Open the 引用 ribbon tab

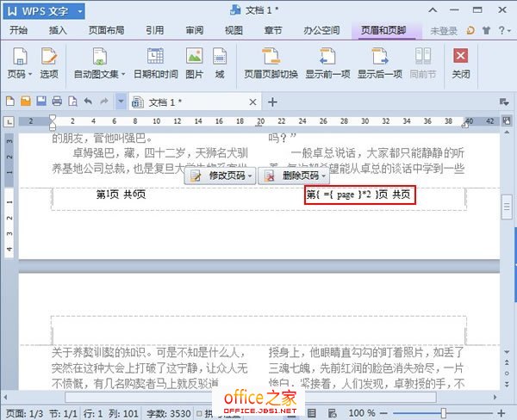(155, 30)
